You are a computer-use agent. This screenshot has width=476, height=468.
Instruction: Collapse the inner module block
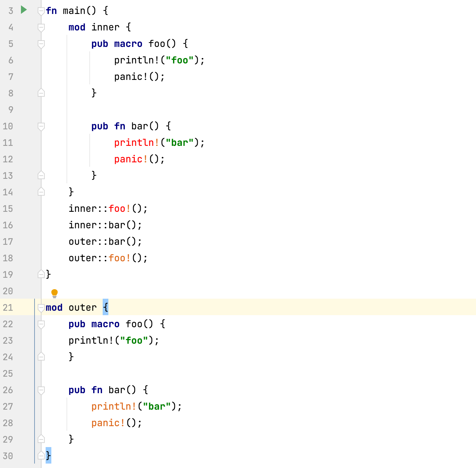pos(41,27)
